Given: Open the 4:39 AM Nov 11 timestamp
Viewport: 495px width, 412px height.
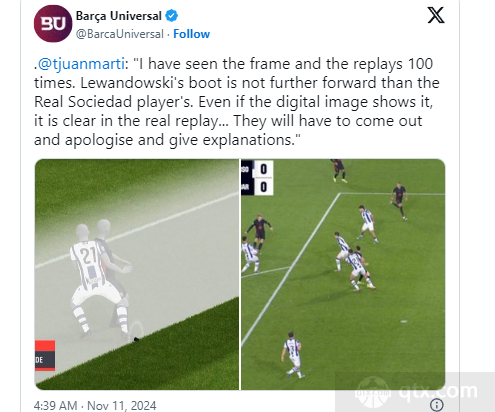Looking at the screenshot, I should [95, 405].
